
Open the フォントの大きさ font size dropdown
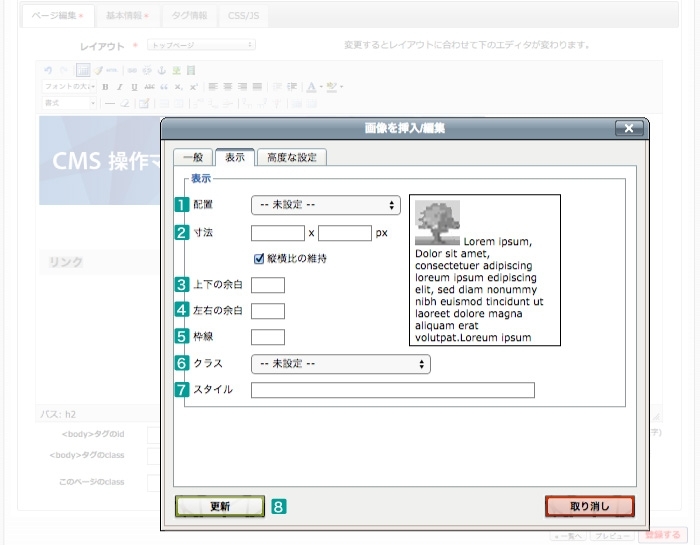coord(69,87)
